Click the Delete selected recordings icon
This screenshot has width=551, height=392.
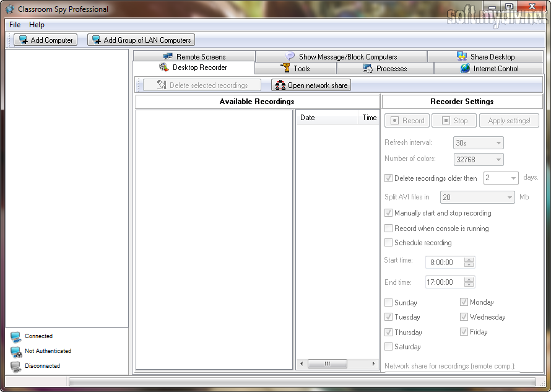162,85
